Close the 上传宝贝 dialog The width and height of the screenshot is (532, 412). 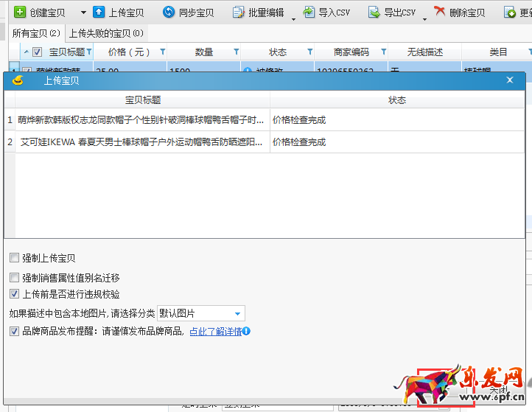pos(509,80)
